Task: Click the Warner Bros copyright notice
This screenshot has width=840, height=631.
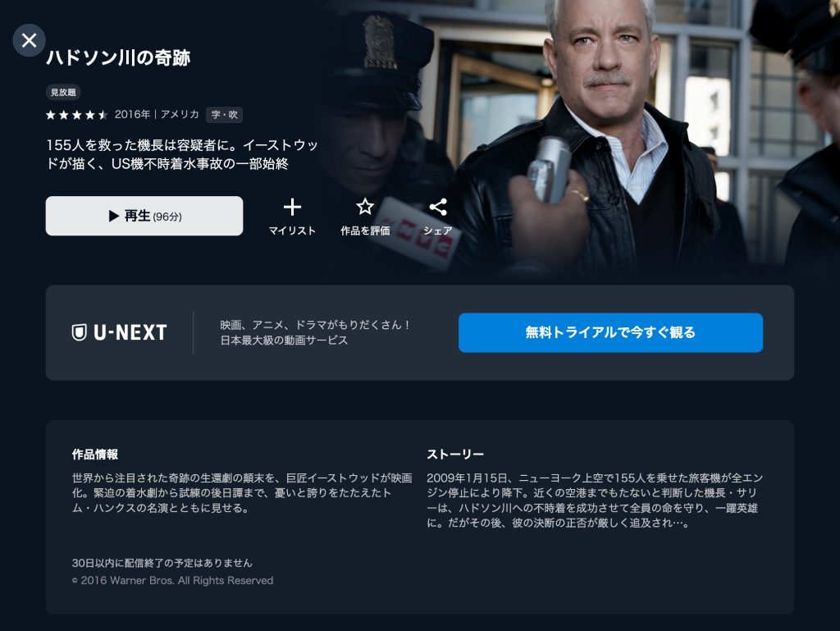Action: pyautogui.click(x=172, y=581)
